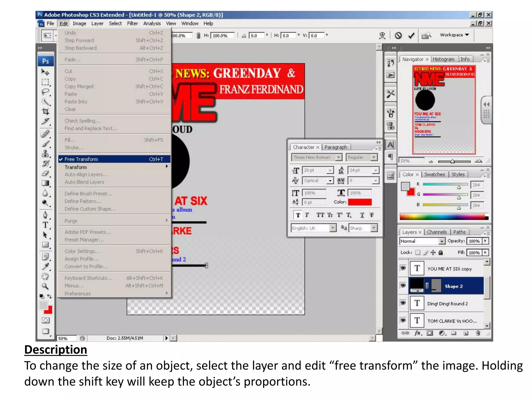Viewport: 532px width, 399px height.
Task: Select the Pen tool
Action: [45, 215]
